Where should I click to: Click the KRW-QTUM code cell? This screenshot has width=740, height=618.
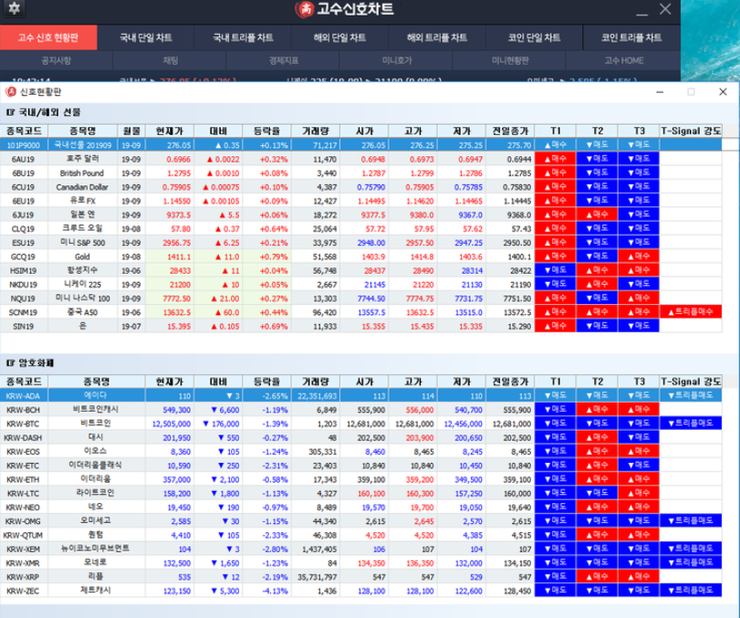tap(24, 535)
